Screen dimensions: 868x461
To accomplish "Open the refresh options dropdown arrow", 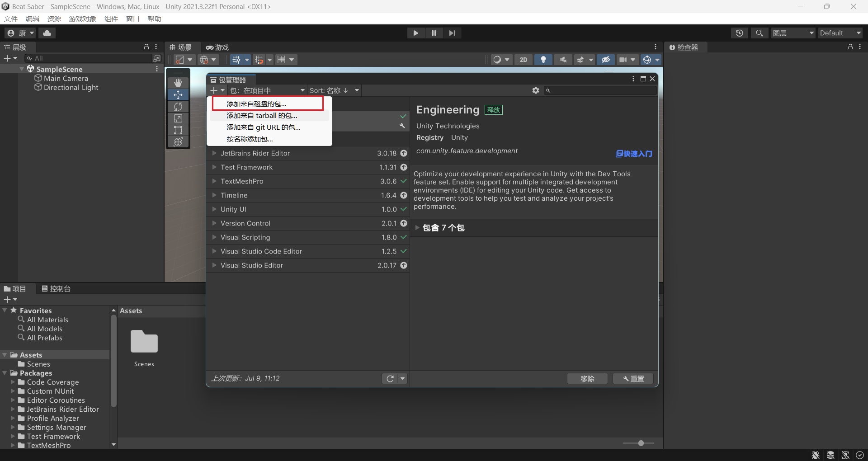I will 403,378.
